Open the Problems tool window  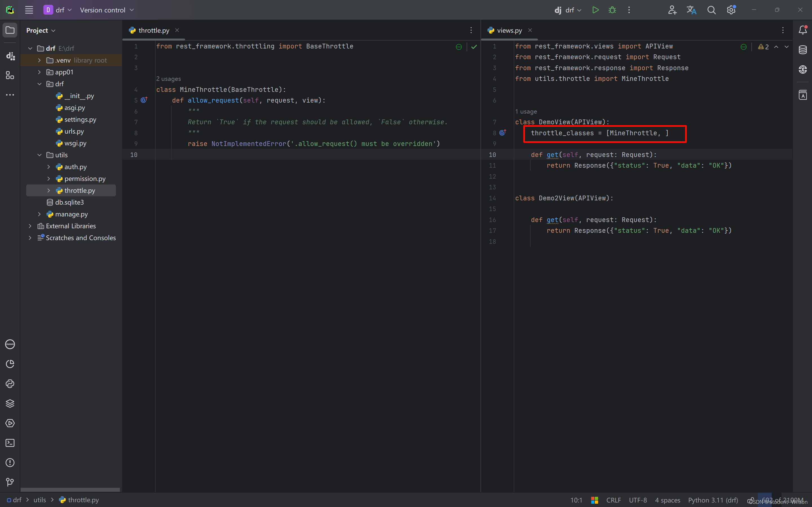10,463
